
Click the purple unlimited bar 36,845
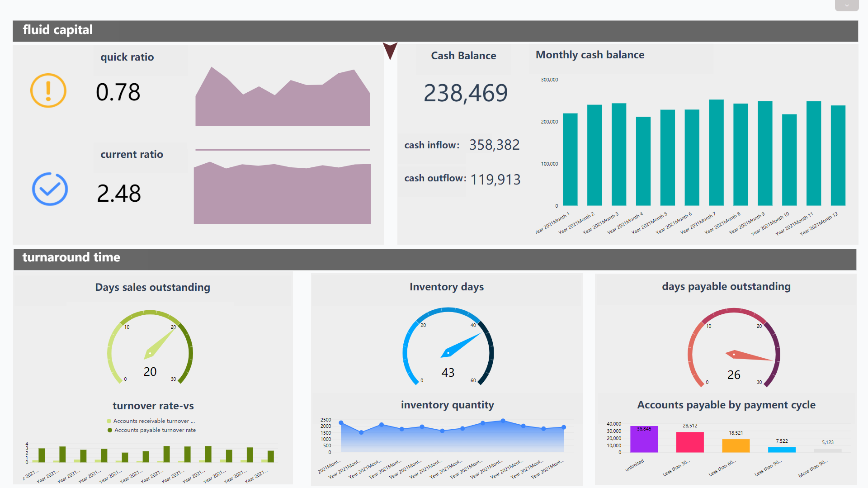(644, 439)
